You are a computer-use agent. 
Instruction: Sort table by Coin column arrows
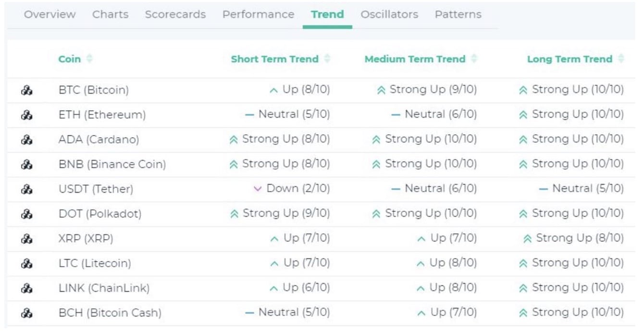pos(89,59)
